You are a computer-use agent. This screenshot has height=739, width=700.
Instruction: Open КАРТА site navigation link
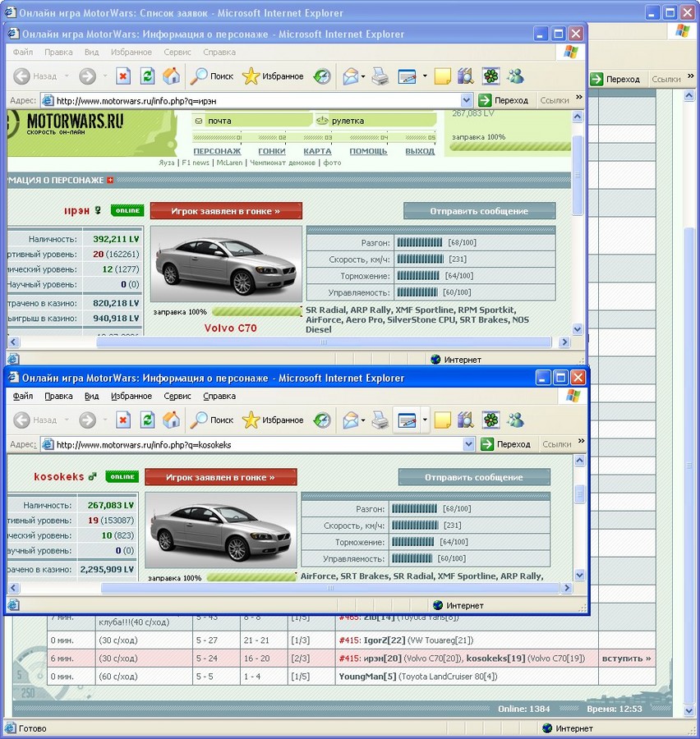point(317,151)
